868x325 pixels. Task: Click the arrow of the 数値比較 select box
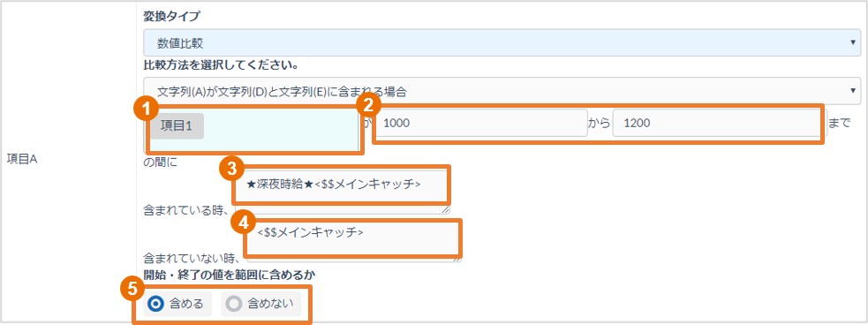point(853,42)
